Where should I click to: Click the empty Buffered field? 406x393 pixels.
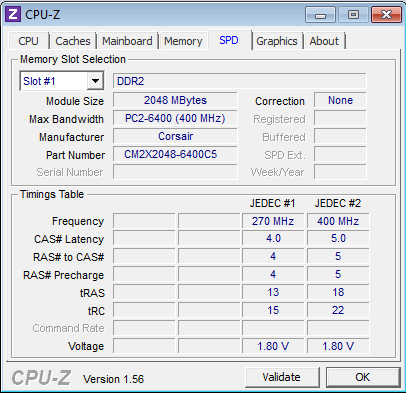(x=340, y=136)
